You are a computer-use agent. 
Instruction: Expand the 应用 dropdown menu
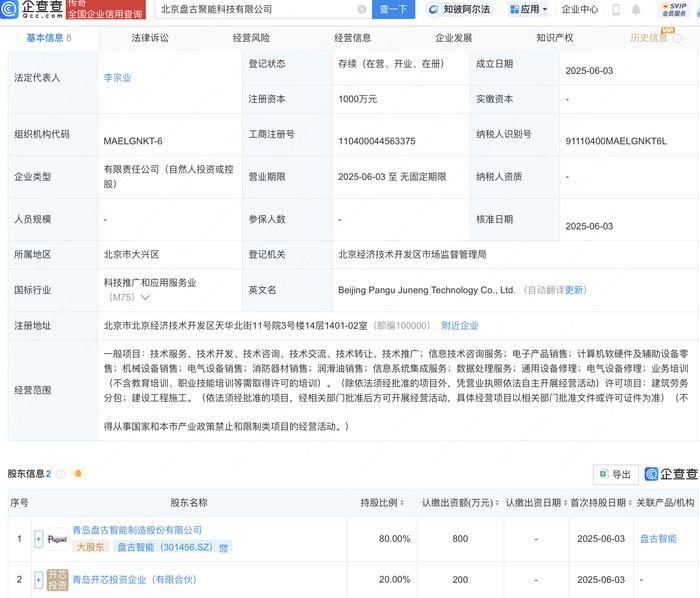tap(528, 9)
